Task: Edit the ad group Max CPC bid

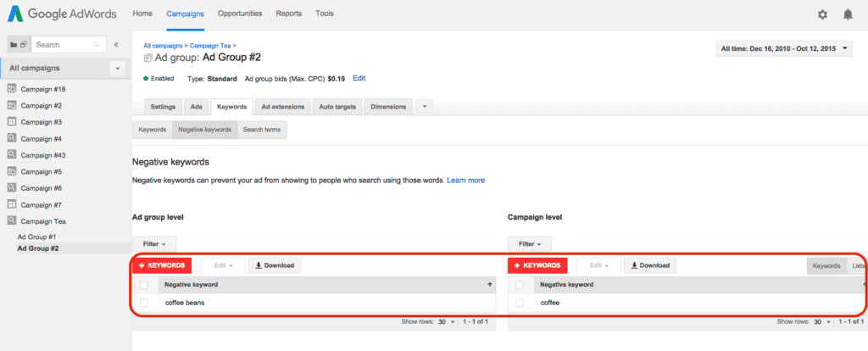Action: [x=359, y=78]
